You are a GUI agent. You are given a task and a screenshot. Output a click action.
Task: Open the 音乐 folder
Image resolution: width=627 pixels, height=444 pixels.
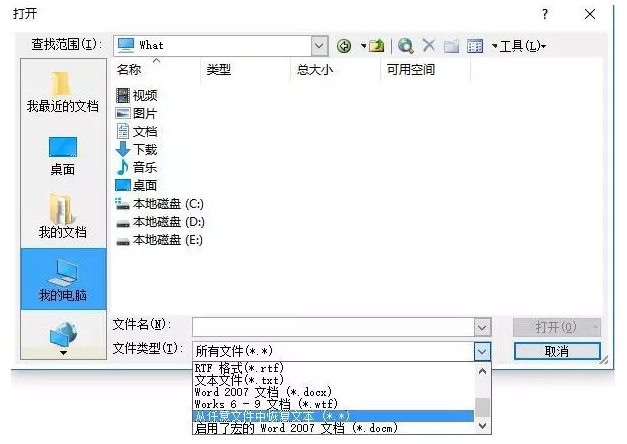point(136,167)
